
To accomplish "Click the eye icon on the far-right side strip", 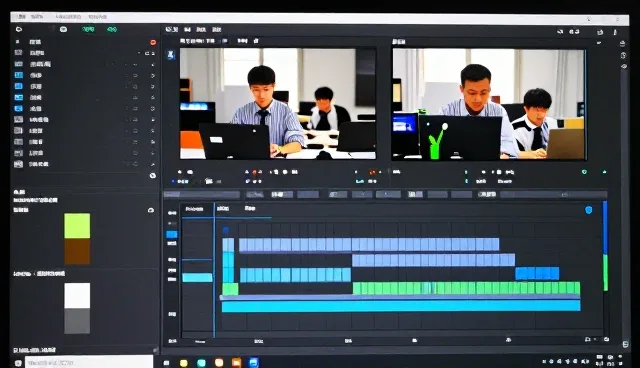I will coord(624,66).
